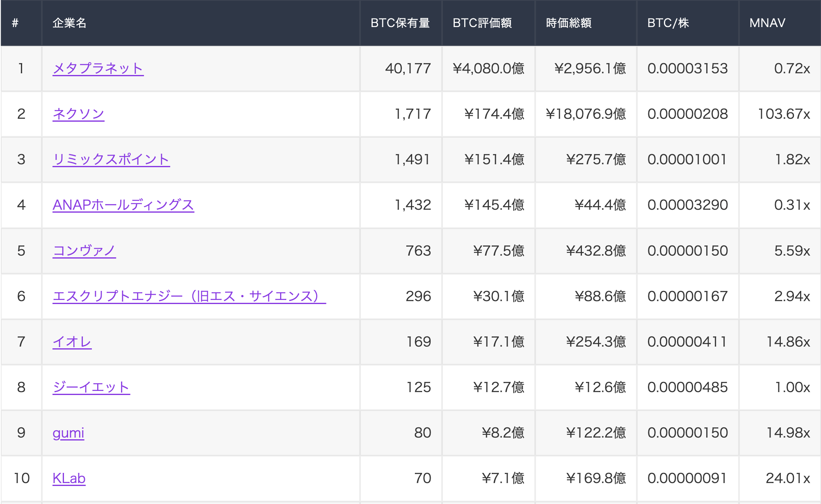The image size is (821, 504).
Task: Click the BTC/株 column header
Action: tap(688, 23)
